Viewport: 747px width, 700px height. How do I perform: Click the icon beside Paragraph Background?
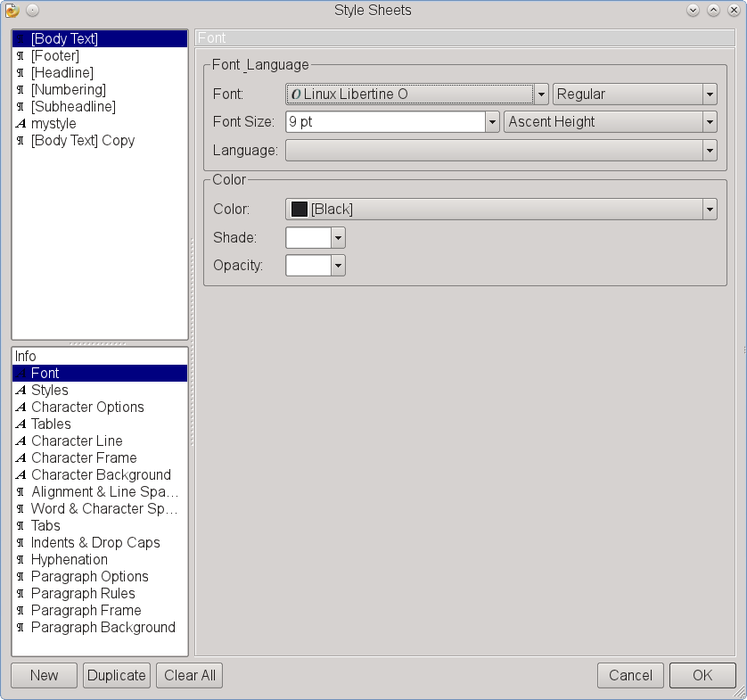pos(21,628)
